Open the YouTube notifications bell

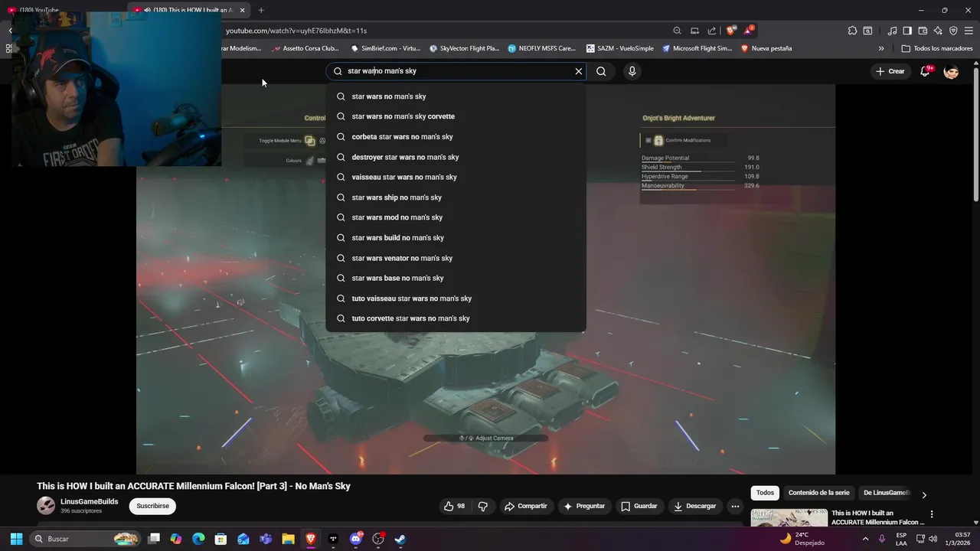point(926,71)
